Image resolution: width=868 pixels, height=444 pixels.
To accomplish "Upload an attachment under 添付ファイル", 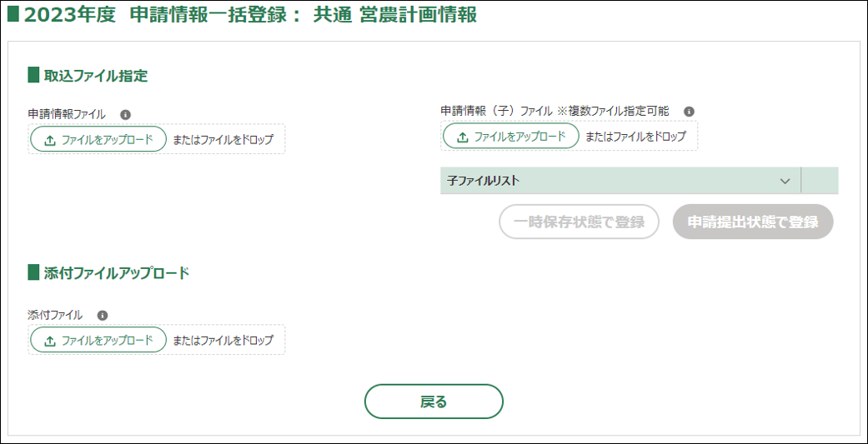I will click(98, 340).
